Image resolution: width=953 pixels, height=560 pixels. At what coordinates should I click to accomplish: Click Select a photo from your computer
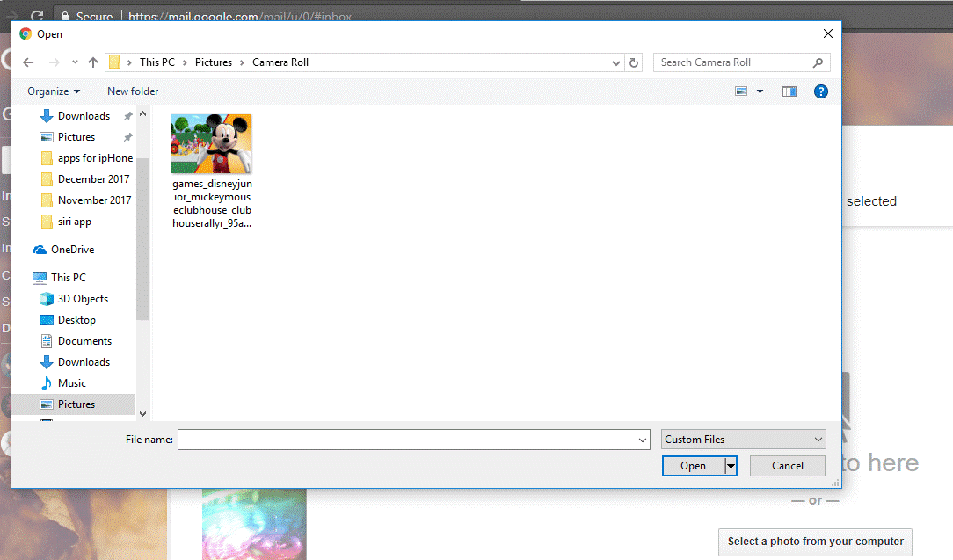coord(815,542)
